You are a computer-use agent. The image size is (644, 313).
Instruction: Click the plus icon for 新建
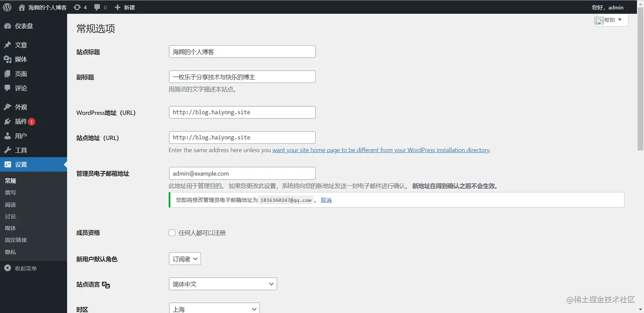point(118,7)
